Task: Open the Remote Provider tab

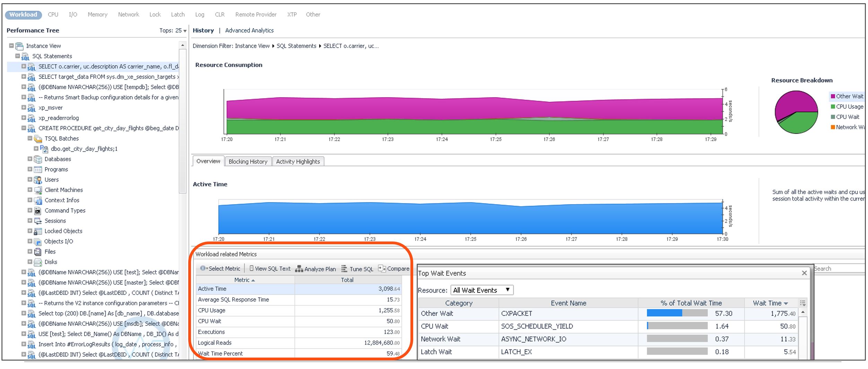Action: [x=256, y=15]
